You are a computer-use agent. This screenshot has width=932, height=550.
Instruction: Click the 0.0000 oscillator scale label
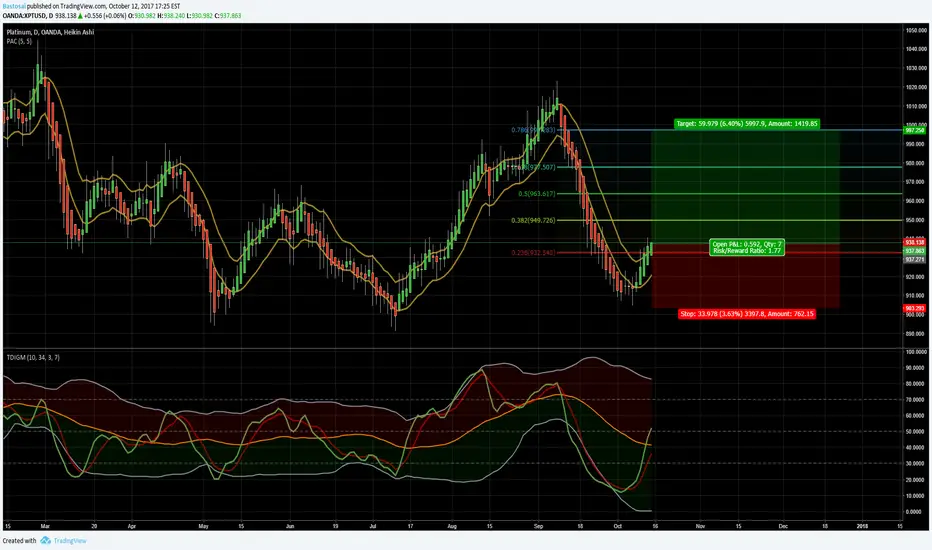coord(916,511)
